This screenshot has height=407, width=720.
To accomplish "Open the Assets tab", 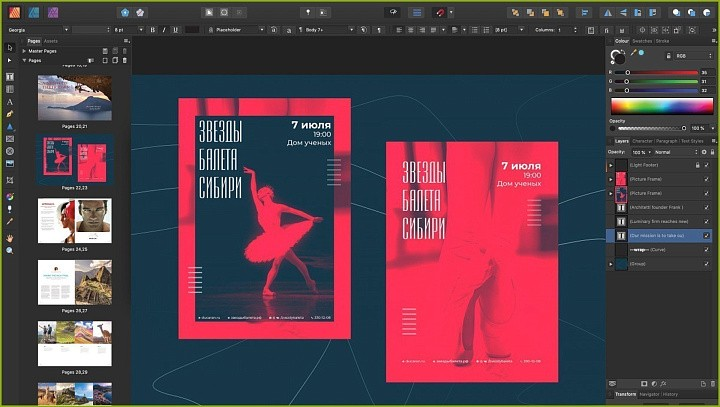I will (x=51, y=41).
